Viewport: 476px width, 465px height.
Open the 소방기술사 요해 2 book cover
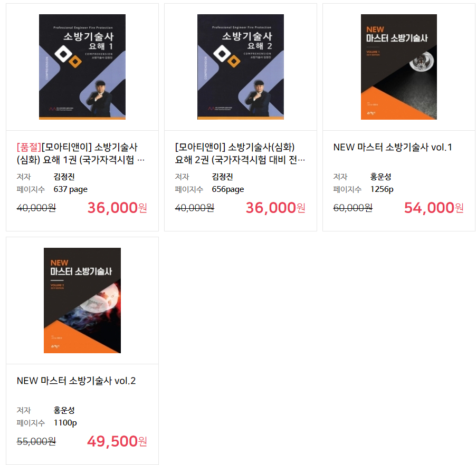pyautogui.click(x=241, y=67)
